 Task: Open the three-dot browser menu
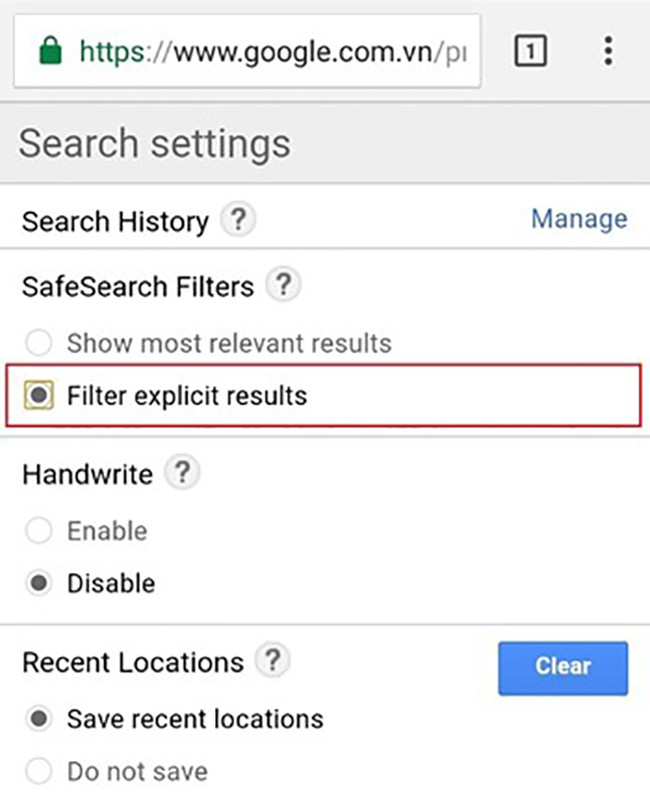(x=608, y=51)
